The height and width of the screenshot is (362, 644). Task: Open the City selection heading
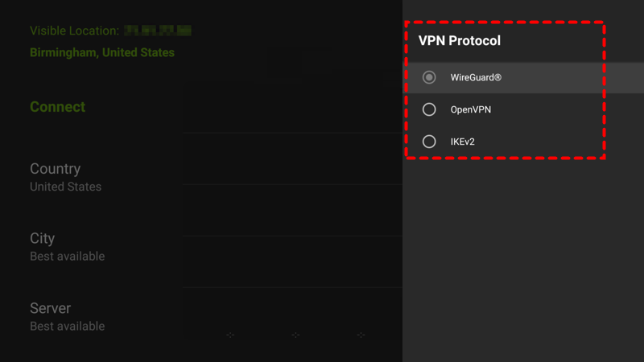pos(42,239)
